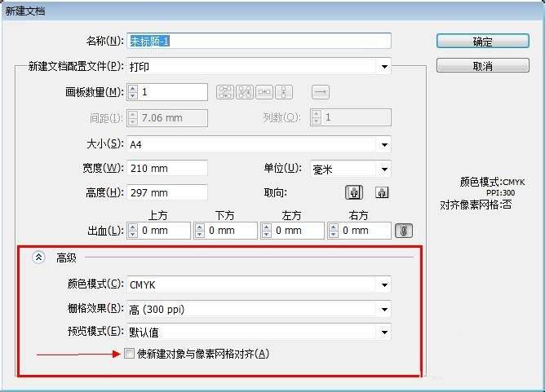The height and width of the screenshot is (392, 545).
Task: Select the grid by column artboard layout icon
Action: point(245,92)
